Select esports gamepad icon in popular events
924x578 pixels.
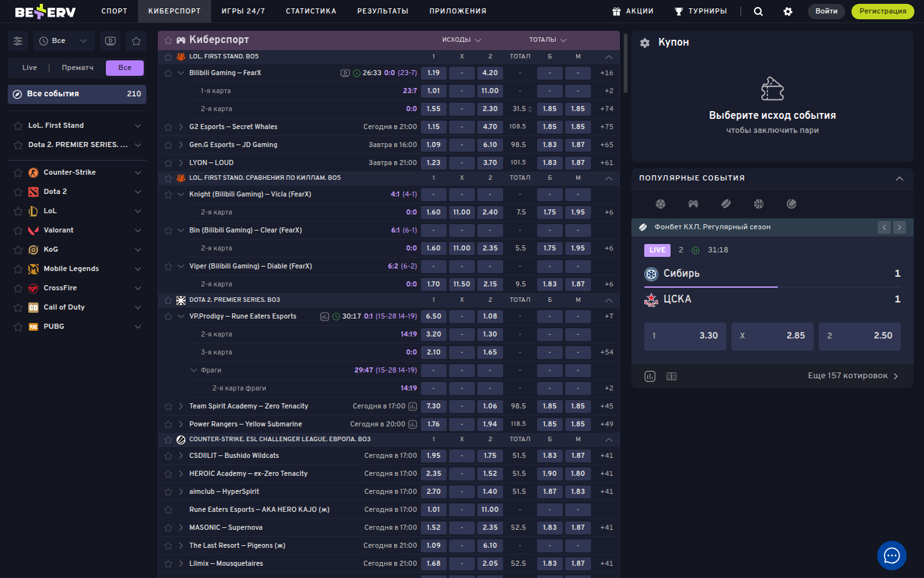(x=693, y=204)
